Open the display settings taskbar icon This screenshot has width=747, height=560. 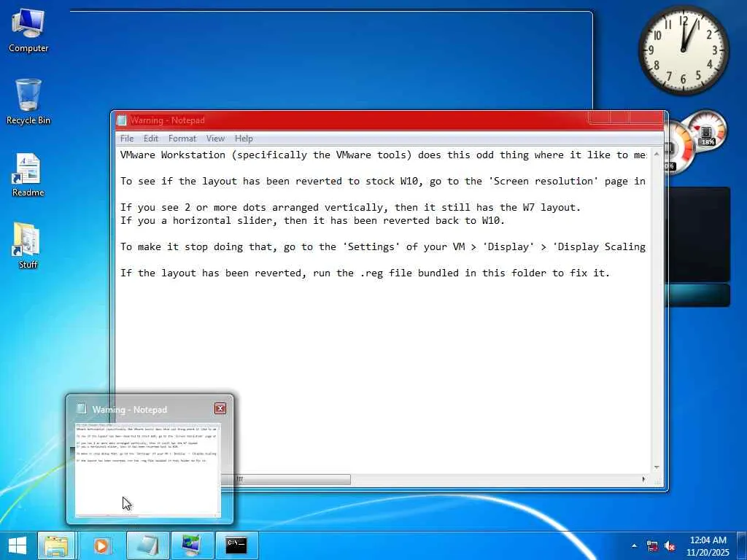pos(192,545)
